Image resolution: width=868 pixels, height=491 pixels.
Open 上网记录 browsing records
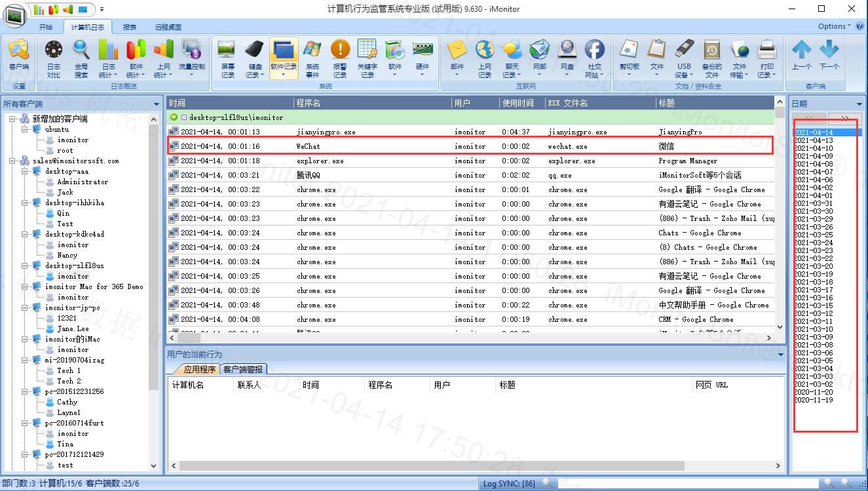pyautogui.click(x=485, y=59)
